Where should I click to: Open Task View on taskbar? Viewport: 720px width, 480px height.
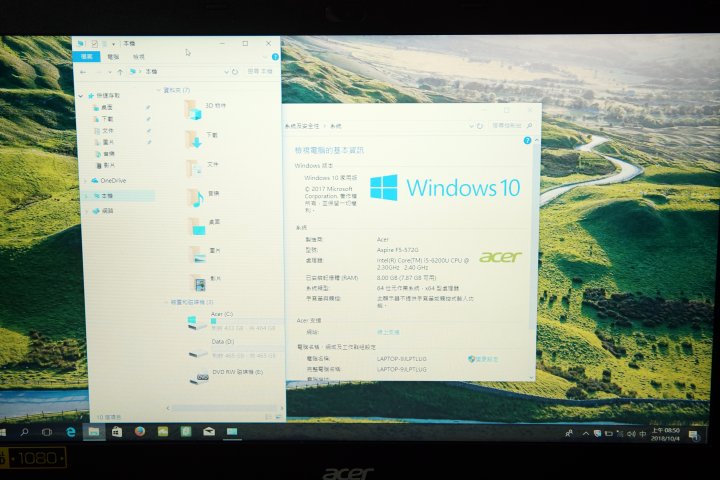47,432
